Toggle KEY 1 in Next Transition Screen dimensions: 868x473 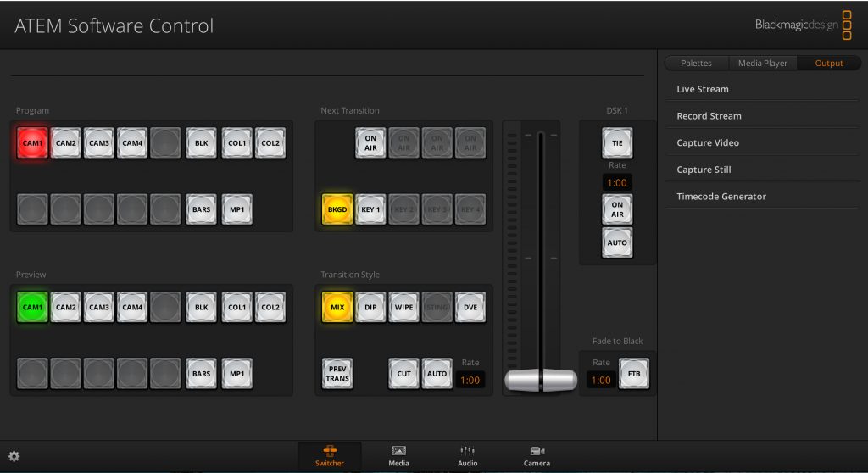370,209
